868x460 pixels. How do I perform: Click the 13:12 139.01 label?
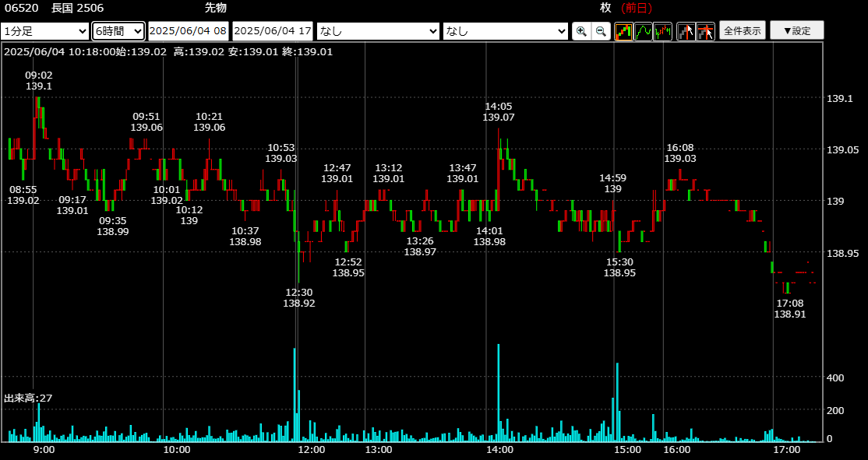coord(389,173)
